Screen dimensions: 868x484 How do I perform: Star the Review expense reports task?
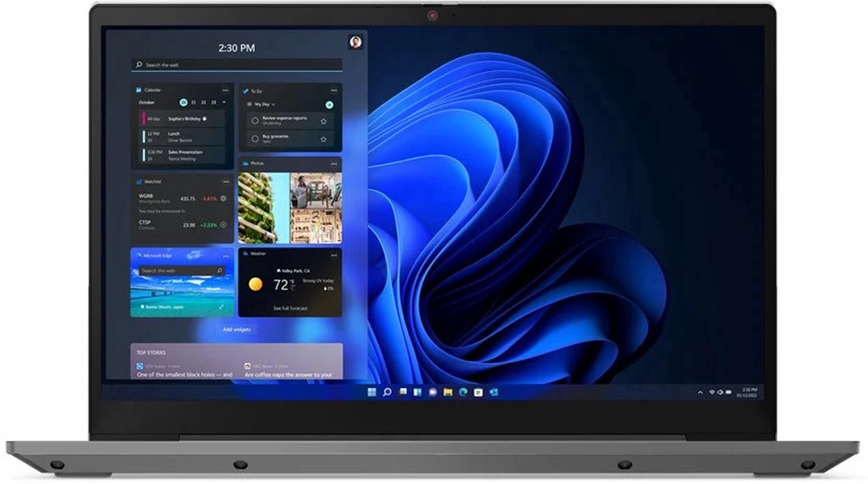[323, 121]
